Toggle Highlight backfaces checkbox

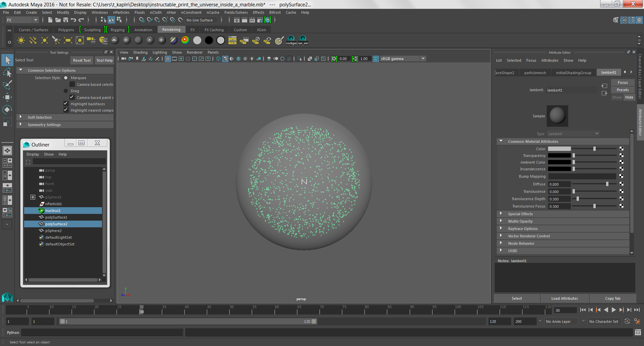66,104
